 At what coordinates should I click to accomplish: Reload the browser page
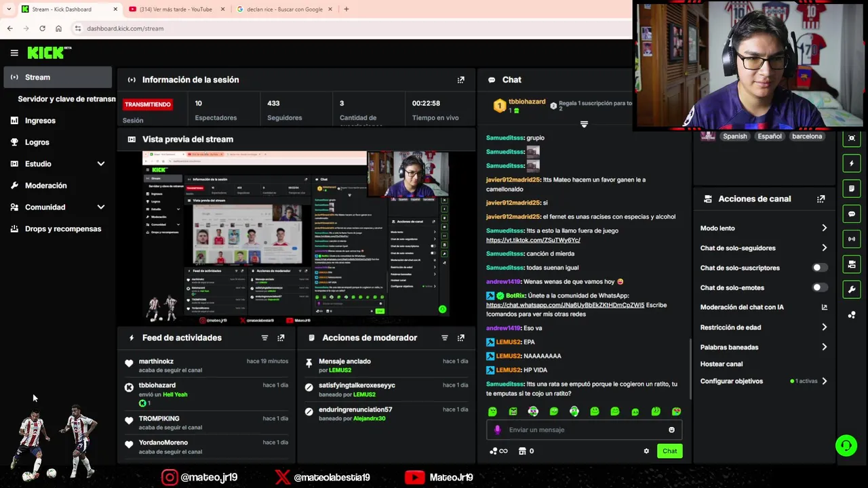[x=42, y=28]
